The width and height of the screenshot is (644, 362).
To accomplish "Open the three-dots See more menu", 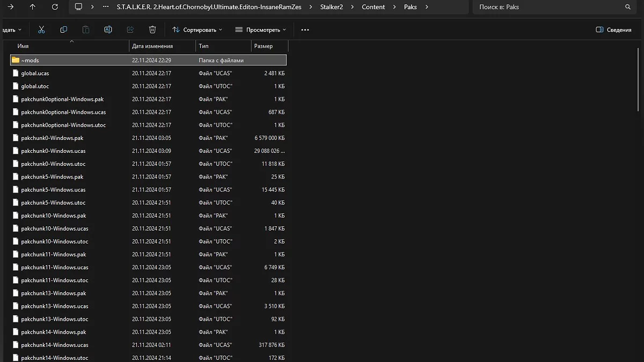I will [305, 30].
